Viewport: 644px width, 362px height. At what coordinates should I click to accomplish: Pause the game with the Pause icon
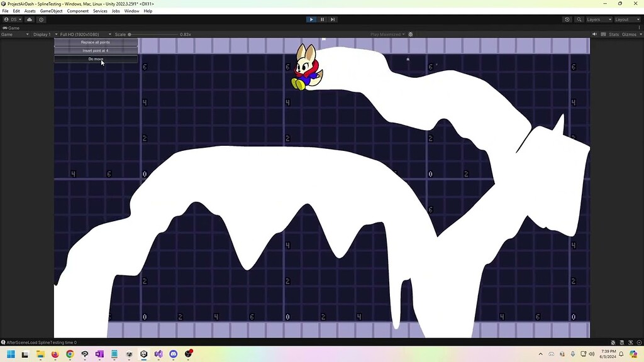[322, 19]
